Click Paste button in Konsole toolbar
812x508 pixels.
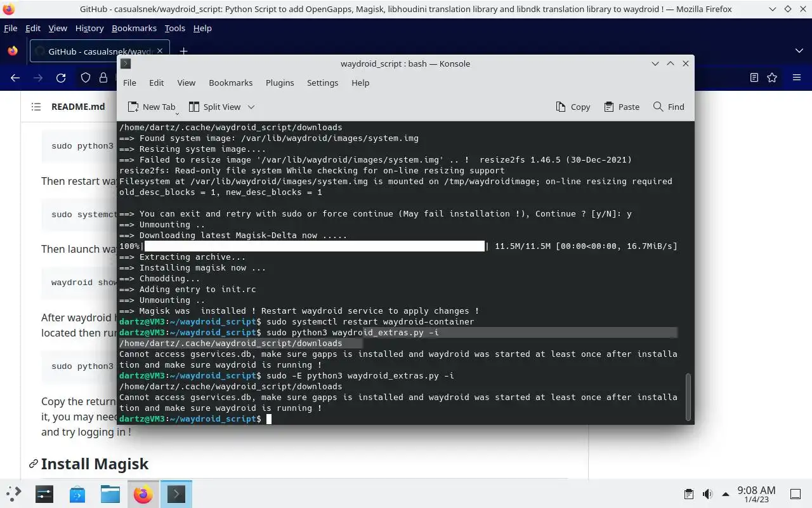622,107
